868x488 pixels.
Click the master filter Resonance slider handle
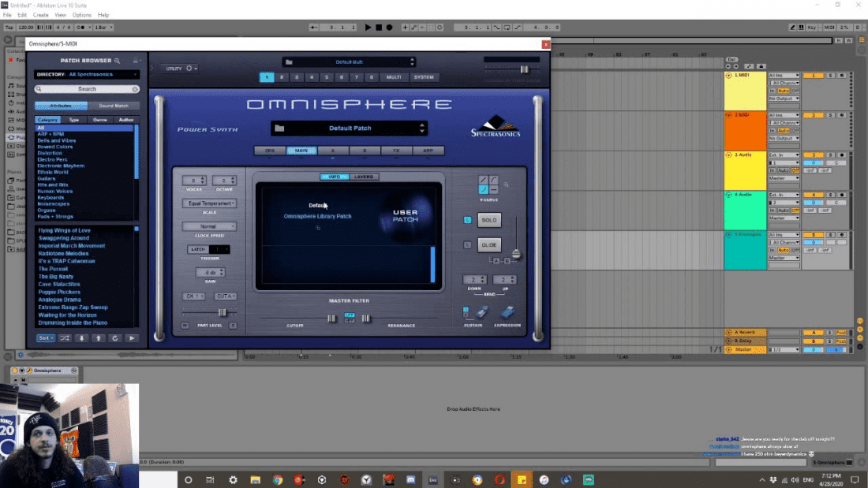click(x=366, y=319)
